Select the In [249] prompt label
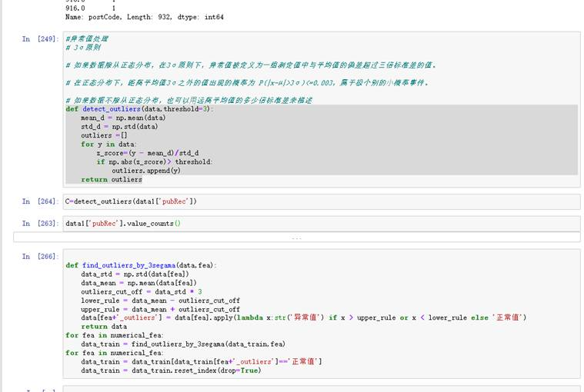Viewport: 584px width, 392px height. tap(40, 38)
